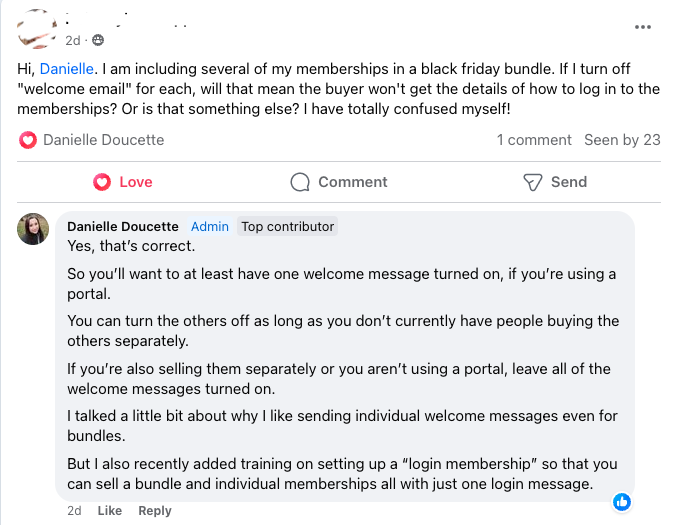Click the Send button
The height and width of the screenshot is (525, 675).
[x=556, y=182]
